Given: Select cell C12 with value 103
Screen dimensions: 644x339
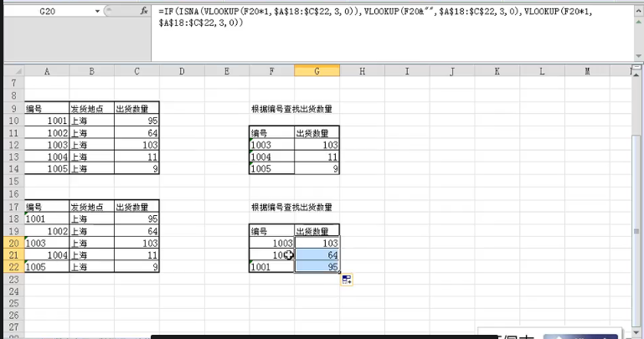Looking at the screenshot, I should (x=137, y=145).
